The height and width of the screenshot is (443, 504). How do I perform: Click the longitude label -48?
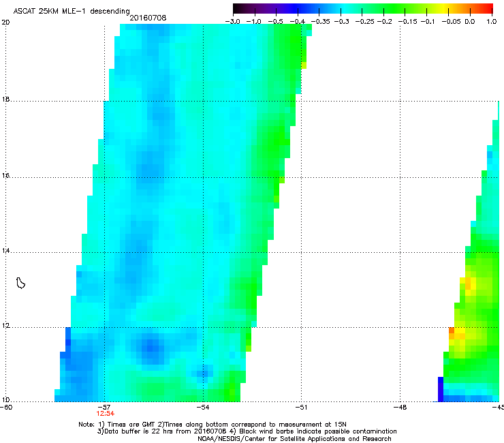point(400,408)
